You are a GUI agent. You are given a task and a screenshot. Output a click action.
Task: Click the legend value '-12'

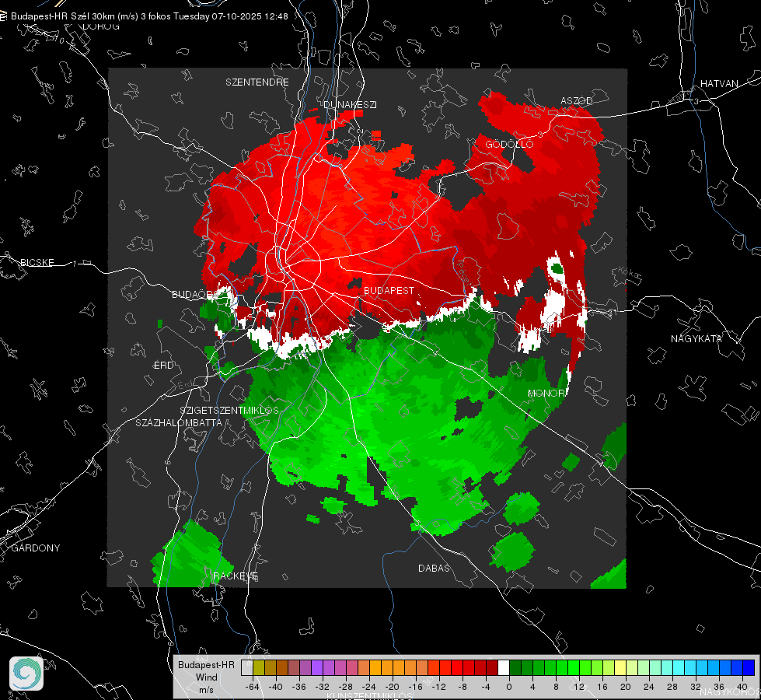pyautogui.click(x=438, y=687)
